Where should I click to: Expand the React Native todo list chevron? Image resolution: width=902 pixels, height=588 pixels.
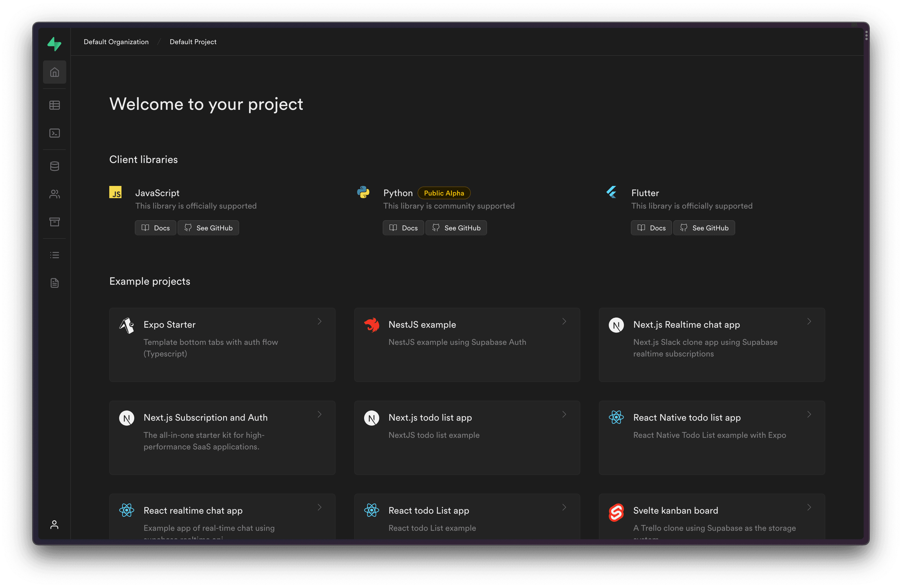(809, 415)
